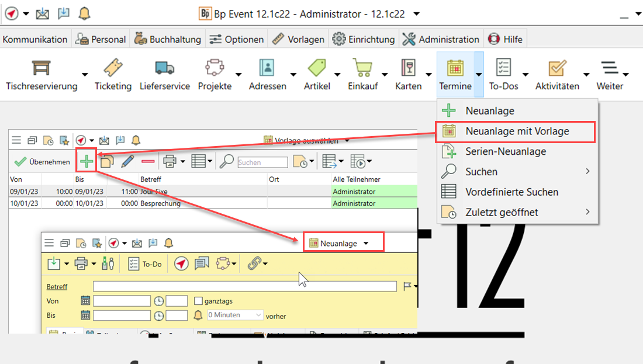
Task: Click the notification bell in title bar
Action: pyautogui.click(x=85, y=13)
